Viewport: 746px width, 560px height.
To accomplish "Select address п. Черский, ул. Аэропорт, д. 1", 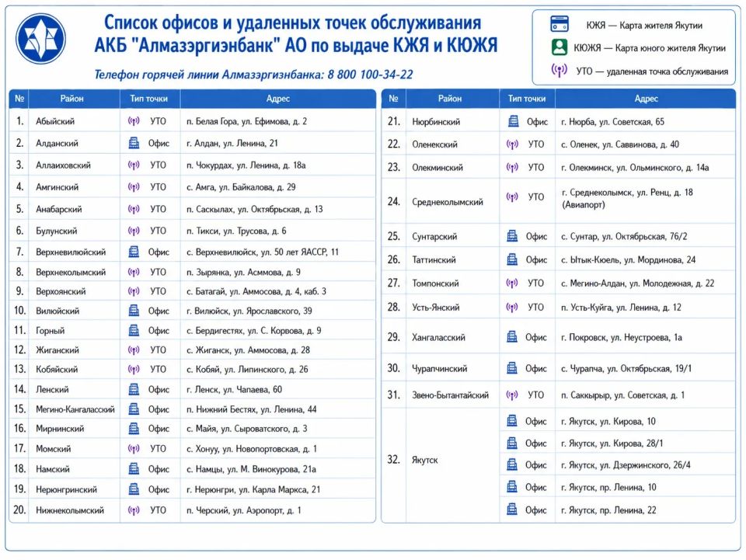I will pos(243,510).
